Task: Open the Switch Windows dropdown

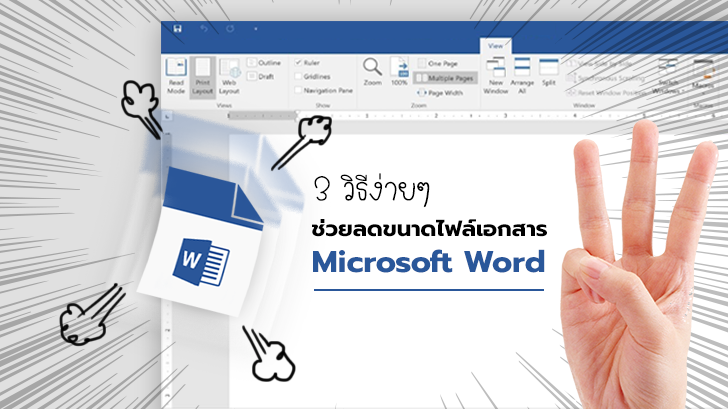Action: pyautogui.click(x=668, y=76)
